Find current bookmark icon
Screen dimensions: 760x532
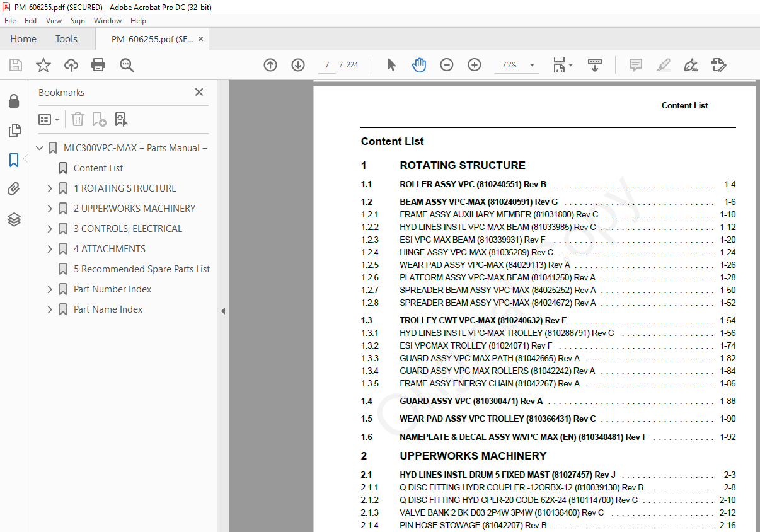tap(121, 119)
